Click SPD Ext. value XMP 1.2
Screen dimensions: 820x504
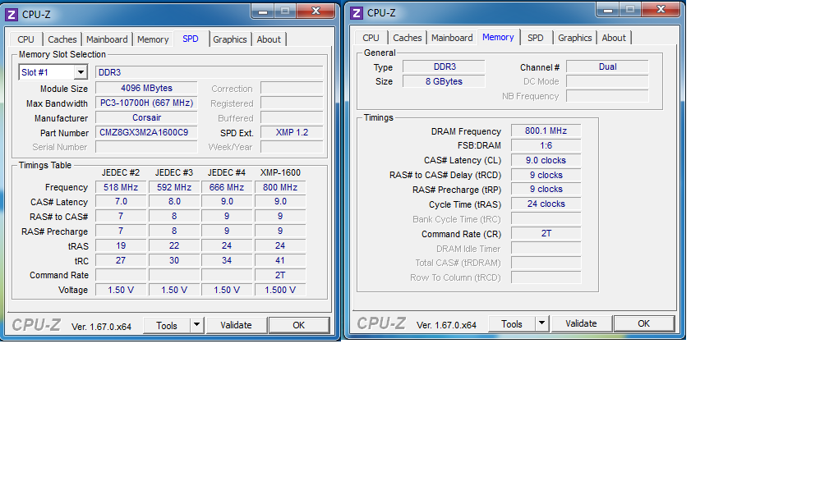(292, 132)
